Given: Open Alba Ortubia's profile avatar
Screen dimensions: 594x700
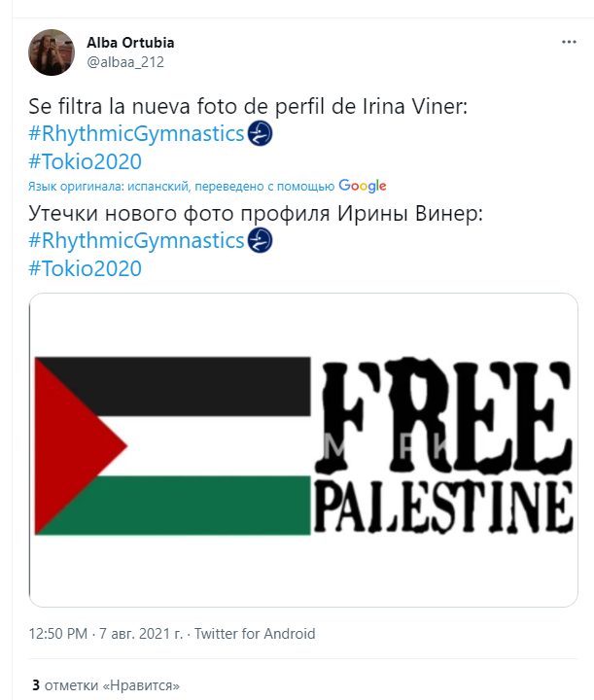Looking at the screenshot, I should tap(52, 52).
